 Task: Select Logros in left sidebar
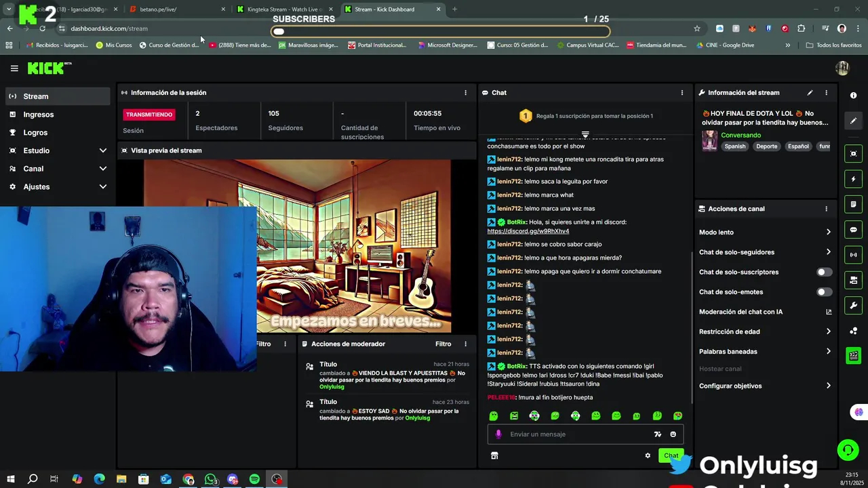click(x=58, y=133)
